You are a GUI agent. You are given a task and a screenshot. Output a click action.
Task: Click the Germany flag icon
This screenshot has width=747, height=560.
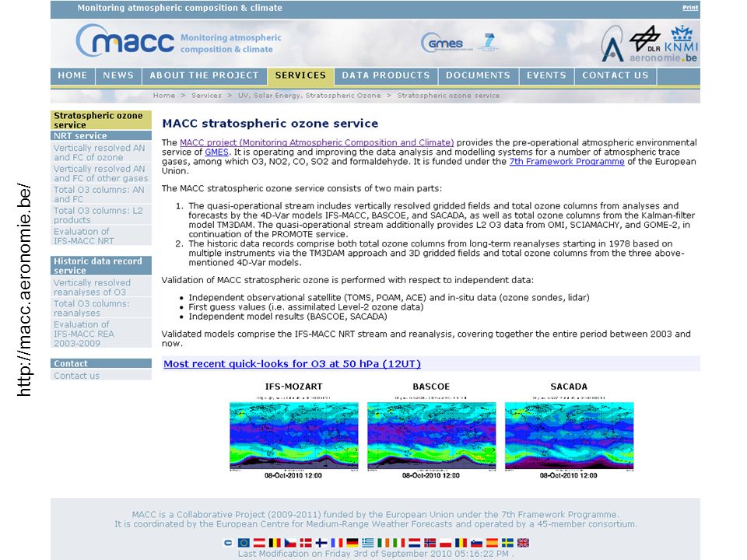352,543
